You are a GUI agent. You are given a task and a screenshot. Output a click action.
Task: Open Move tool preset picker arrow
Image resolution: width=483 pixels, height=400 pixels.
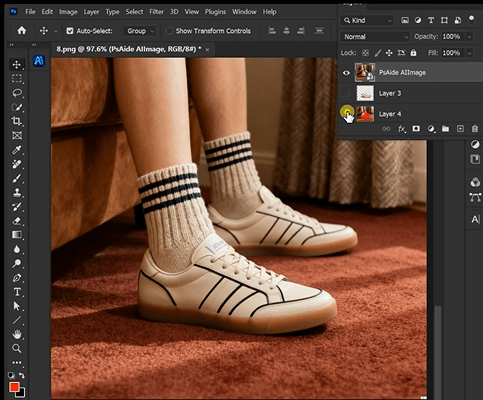tap(56, 31)
